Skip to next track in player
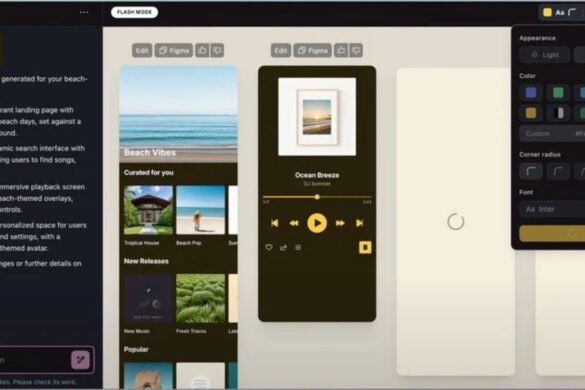The image size is (585, 390). click(x=360, y=223)
